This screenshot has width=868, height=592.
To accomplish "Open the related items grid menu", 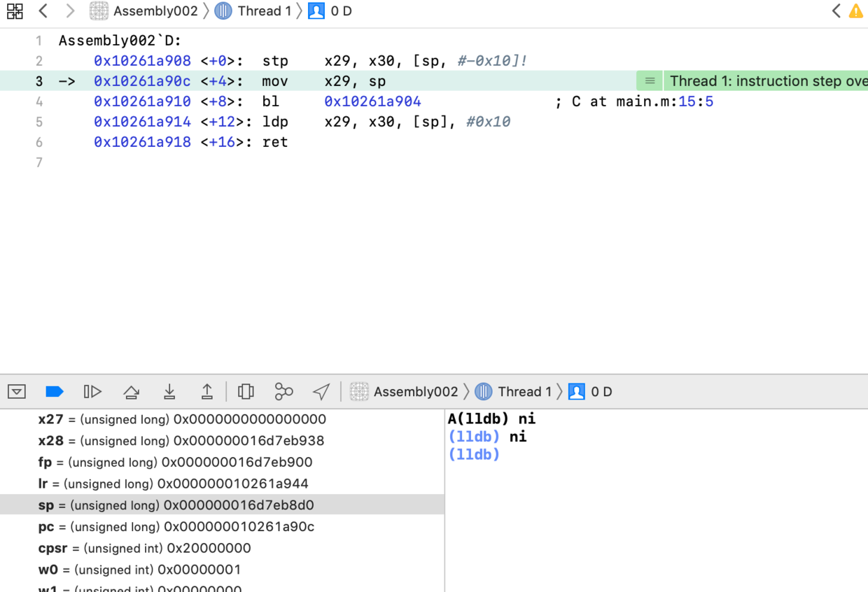I will click(x=15, y=11).
